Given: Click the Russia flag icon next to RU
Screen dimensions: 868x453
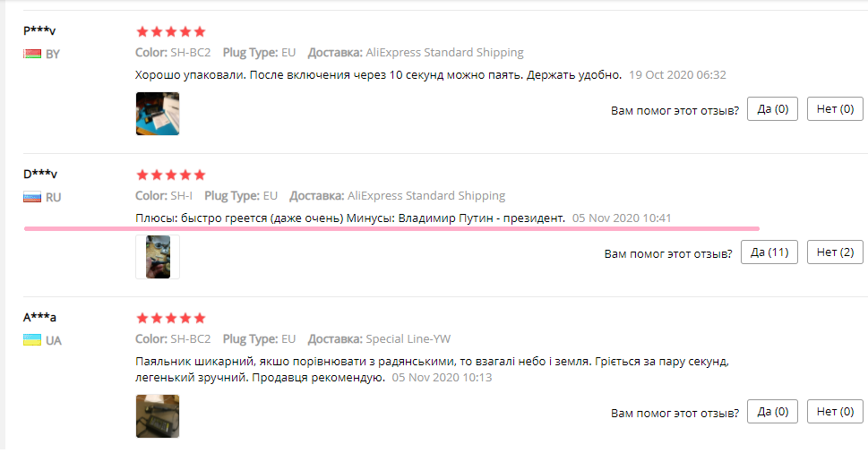Looking at the screenshot, I should coord(31,197).
